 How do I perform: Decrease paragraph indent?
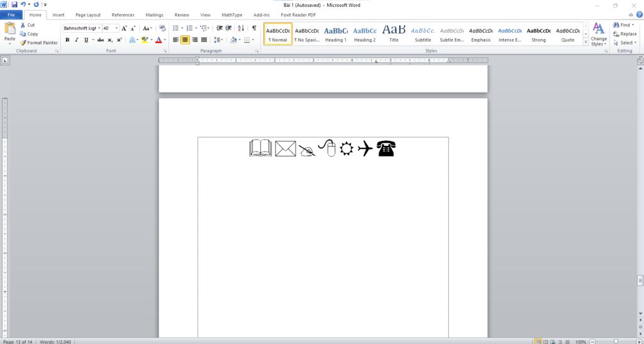coord(219,28)
